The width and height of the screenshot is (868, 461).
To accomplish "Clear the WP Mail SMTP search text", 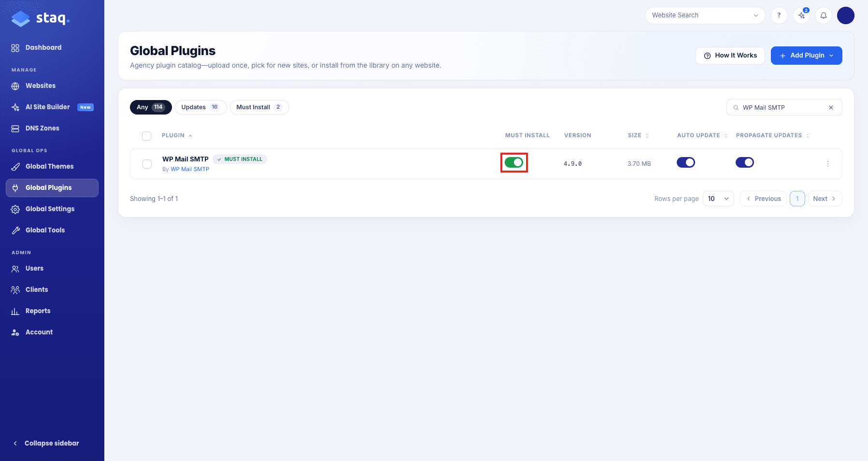I will [x=831, y=108].
